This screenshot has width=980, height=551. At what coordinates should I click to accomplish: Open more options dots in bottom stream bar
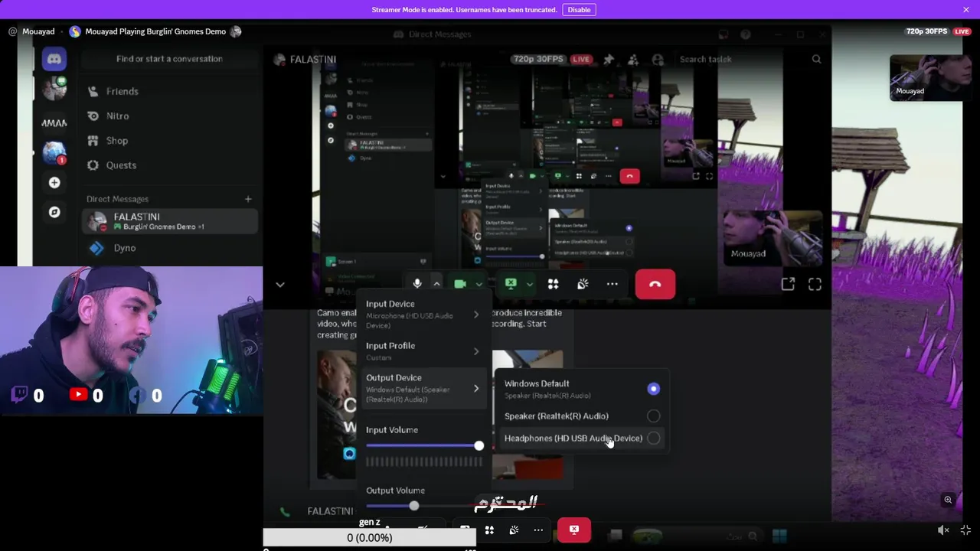(x=538, y=530)
